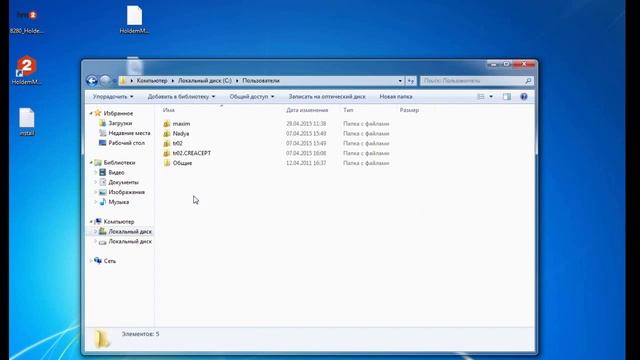Click the Explorer forward arrow button

pyautogui.click(x=105, y=81)
